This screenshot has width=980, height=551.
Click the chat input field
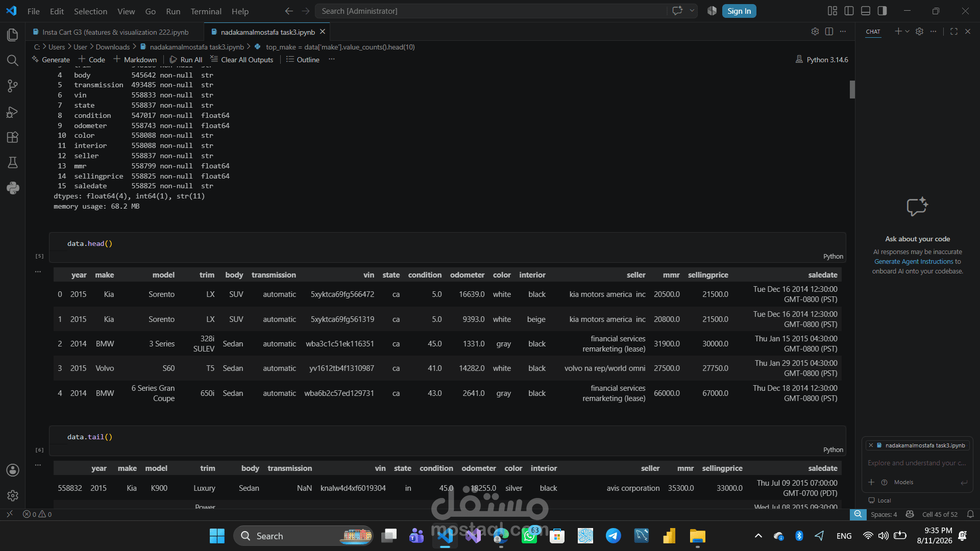917,463
